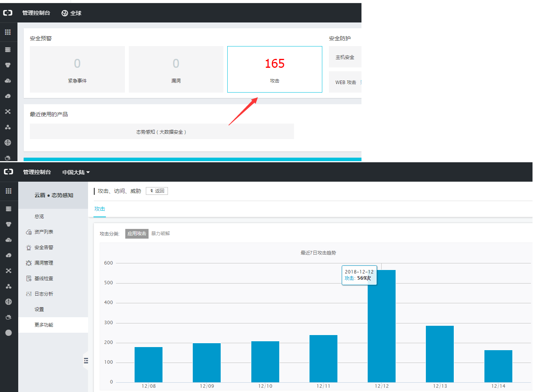The width and height of the screenshot is (536, 392).
Task: Switch attack category to 暴力破解
Action: pos(161,234)
